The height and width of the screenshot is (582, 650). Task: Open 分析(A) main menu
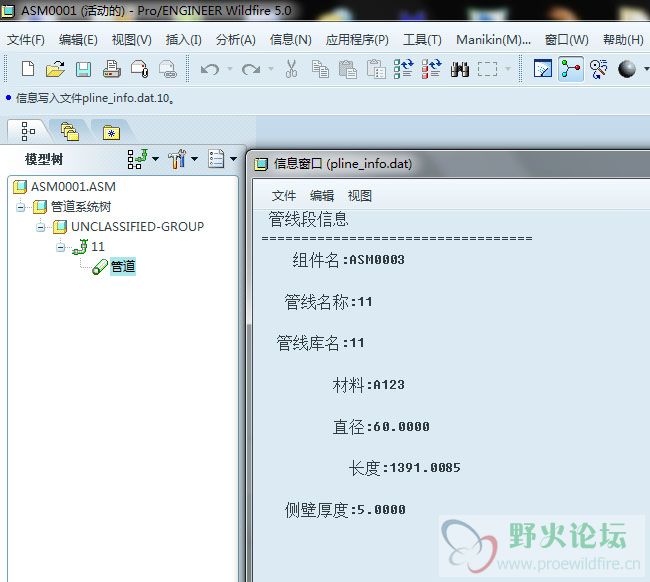[235, 40]
